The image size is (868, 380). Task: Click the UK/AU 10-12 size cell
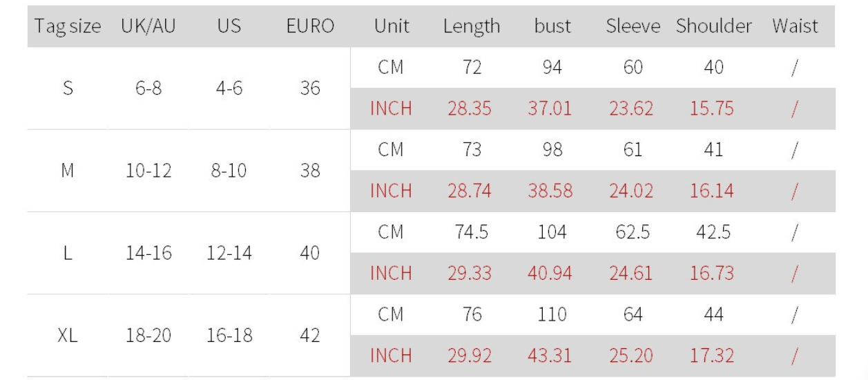click(148, 171)
